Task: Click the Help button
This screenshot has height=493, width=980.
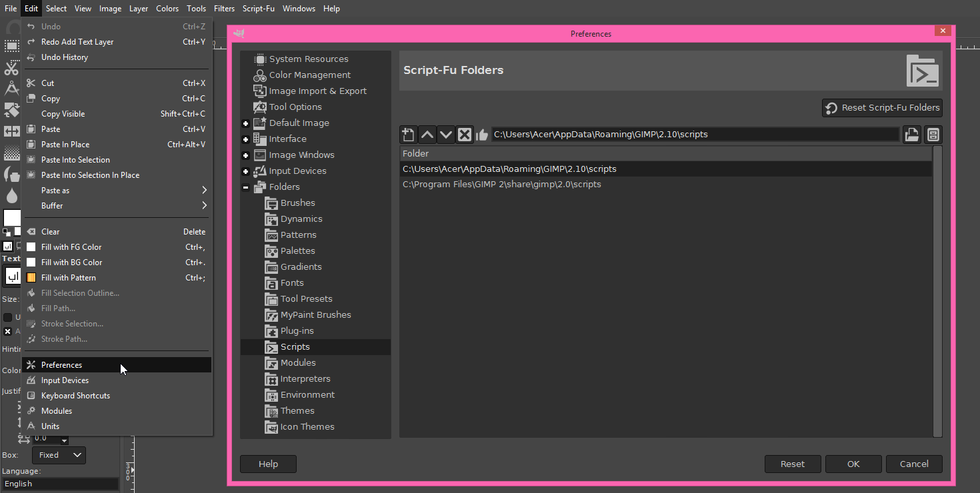Action: (x=268, y=464)
